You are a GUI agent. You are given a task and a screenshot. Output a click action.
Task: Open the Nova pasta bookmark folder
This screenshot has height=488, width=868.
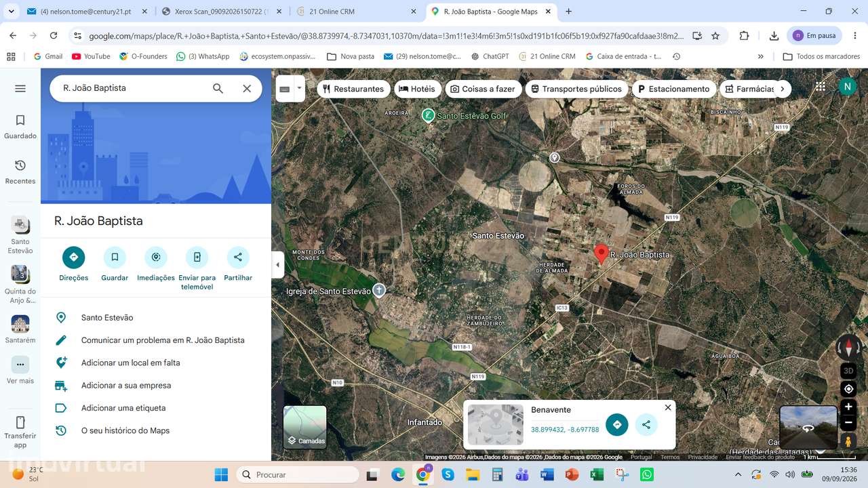351,56
